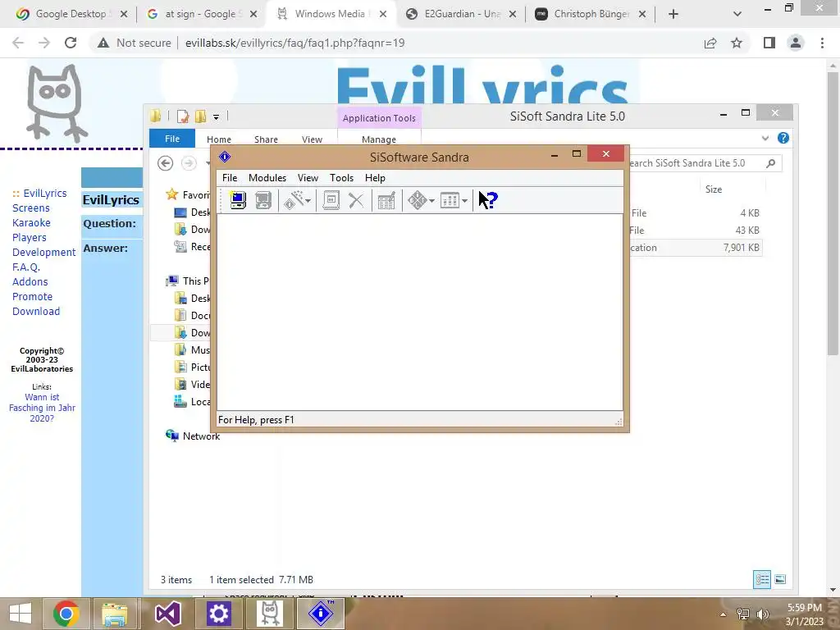Viewport: 840px width, 630px height.
Task: Switch Explorer to large icons view
Action: pos(781,580)
